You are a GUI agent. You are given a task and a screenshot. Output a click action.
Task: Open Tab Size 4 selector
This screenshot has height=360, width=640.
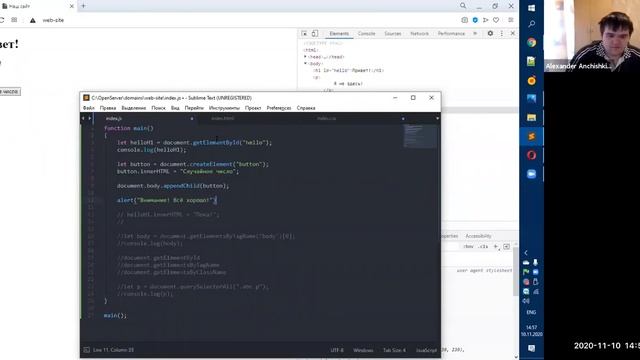[394, 350]
